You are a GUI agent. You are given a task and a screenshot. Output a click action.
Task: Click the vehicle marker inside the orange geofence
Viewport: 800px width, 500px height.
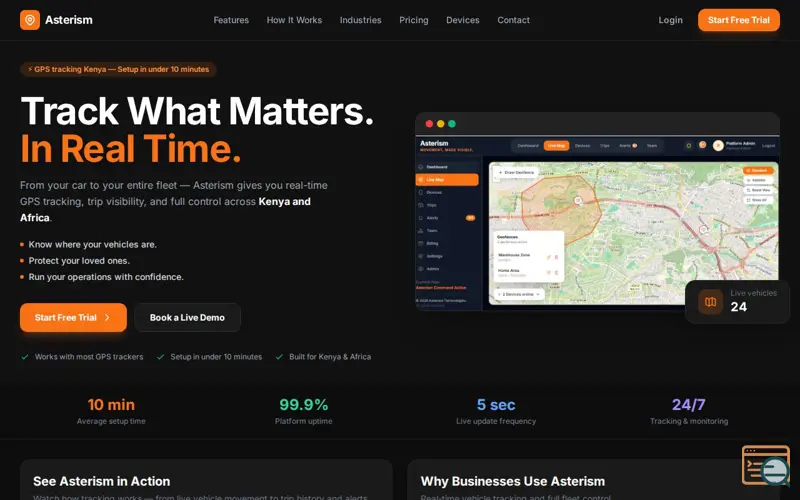[578, 201]
